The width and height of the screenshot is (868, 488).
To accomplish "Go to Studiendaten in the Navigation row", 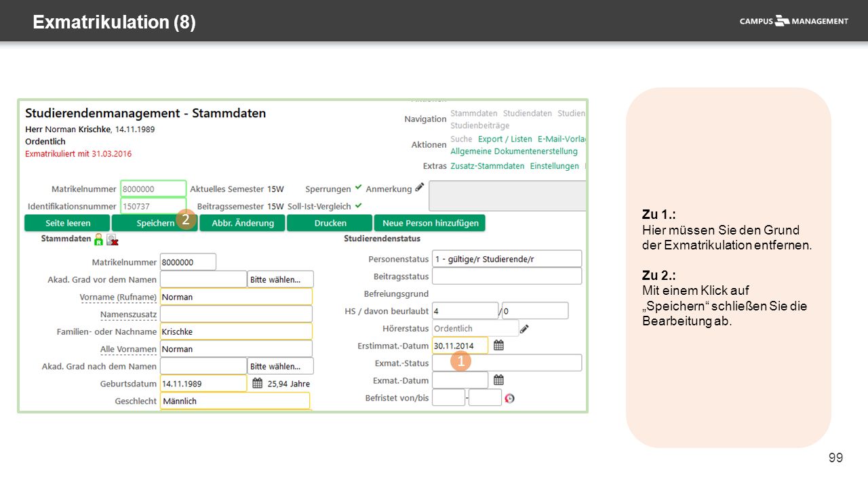I will click(528, 113).
